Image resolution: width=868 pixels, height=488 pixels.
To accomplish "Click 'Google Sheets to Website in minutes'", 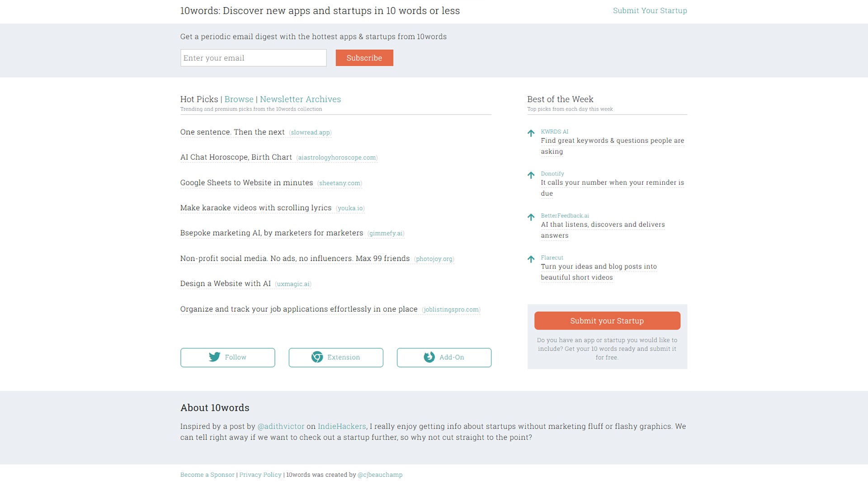I will coord(246,183).
